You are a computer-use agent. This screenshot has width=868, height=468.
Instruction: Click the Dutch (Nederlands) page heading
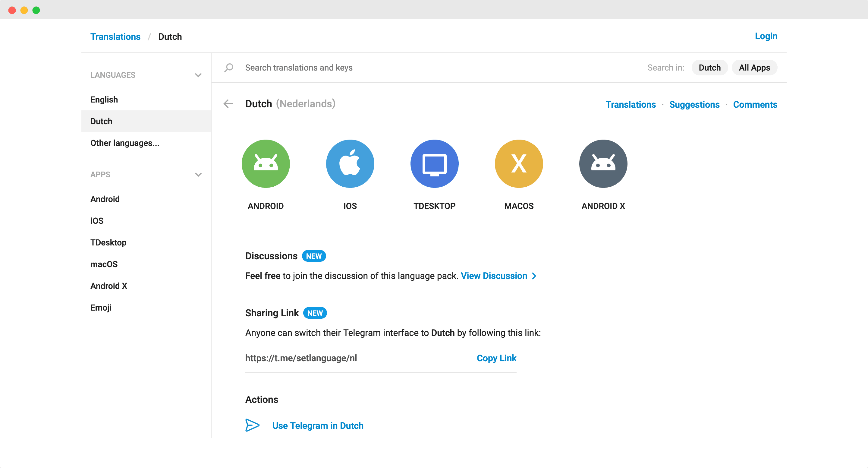pyautogui.click(x=290, y=104)
